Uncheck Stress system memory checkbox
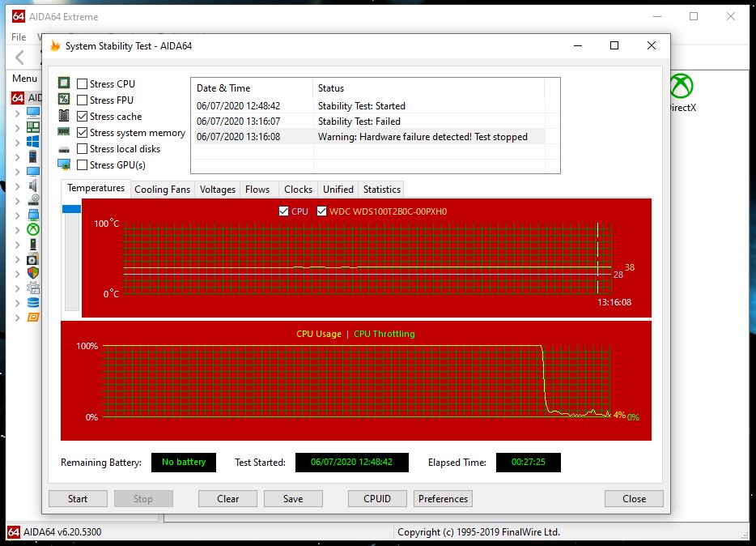This screenshot has height=546, width=756. pos(82,133)
